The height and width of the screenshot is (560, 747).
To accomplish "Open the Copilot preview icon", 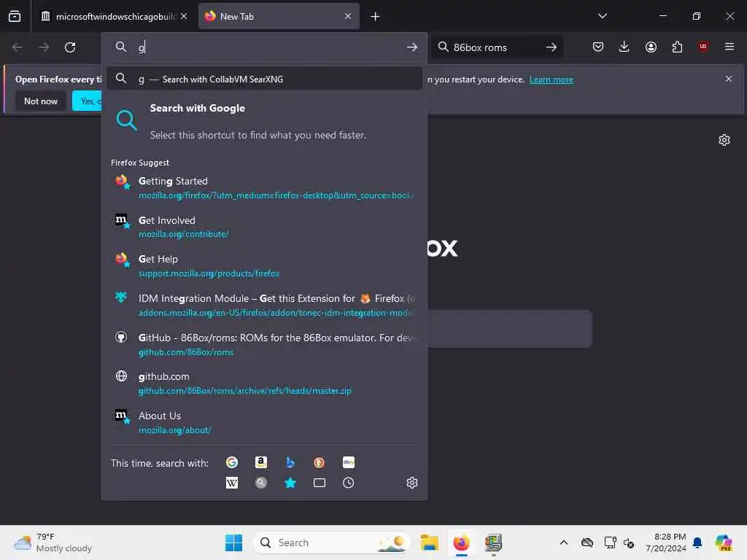I will (724, 542).
